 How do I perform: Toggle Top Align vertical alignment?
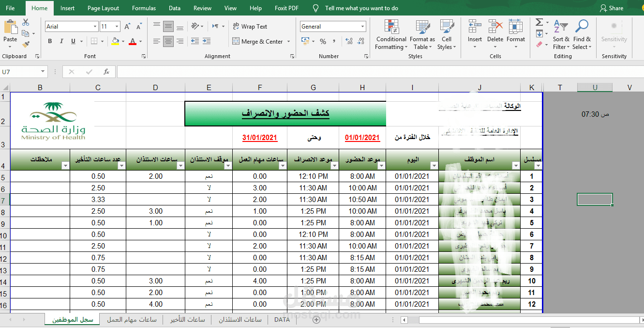(x=156, y=26)
